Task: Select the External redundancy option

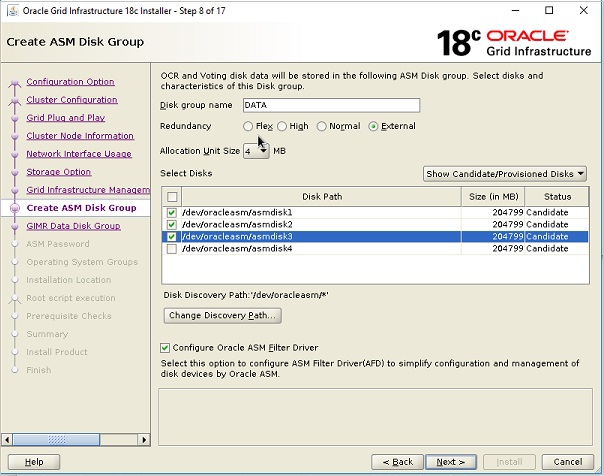Action: [373, 126]
